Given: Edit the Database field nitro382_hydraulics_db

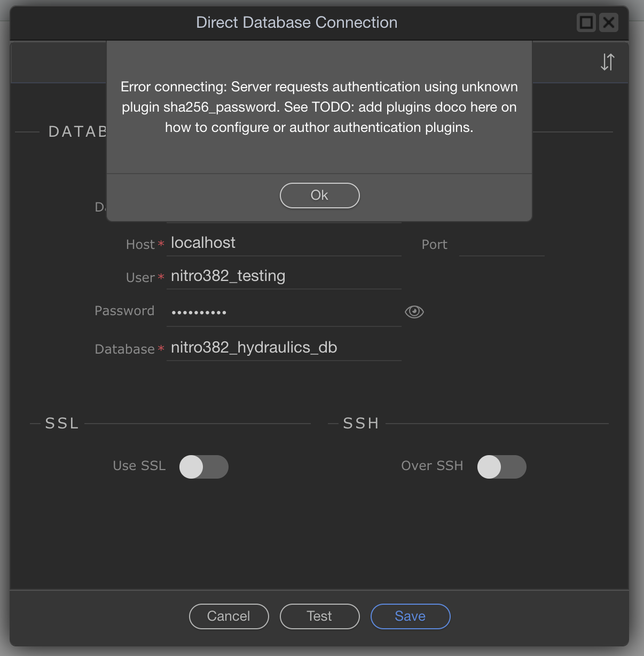Looking at the screenshot, I should tap(283, 348).
